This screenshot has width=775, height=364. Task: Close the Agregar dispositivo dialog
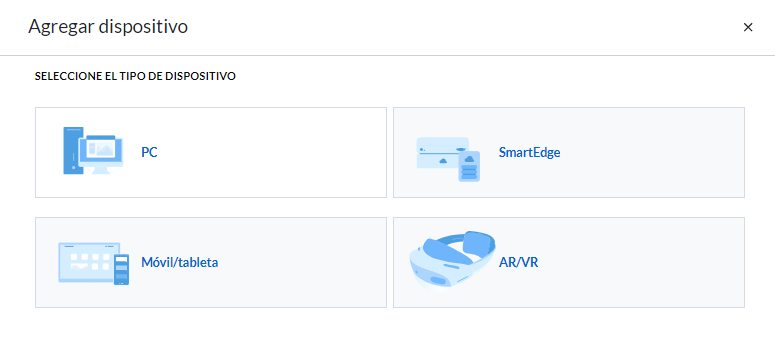click(x=748, y=27)
